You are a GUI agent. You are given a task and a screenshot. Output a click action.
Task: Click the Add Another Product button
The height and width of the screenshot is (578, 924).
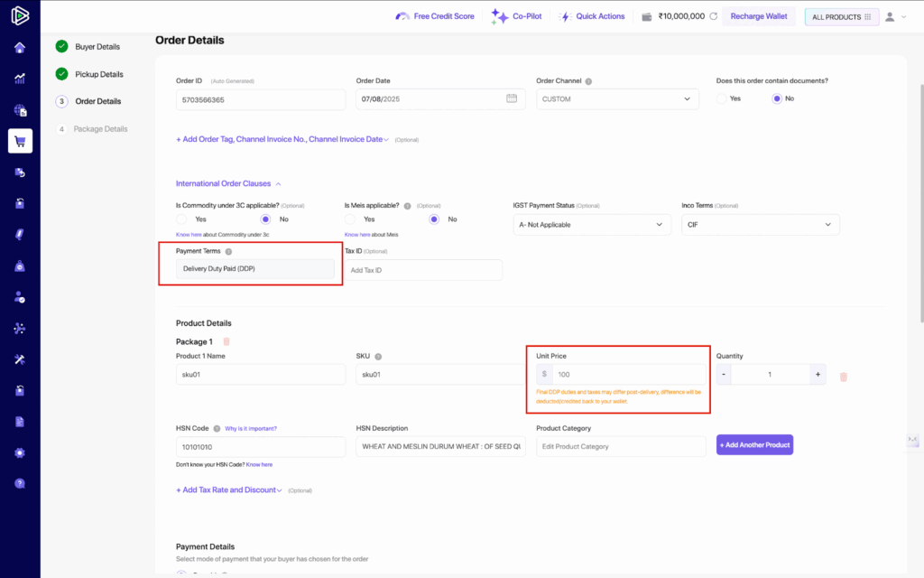pos(754,445)
